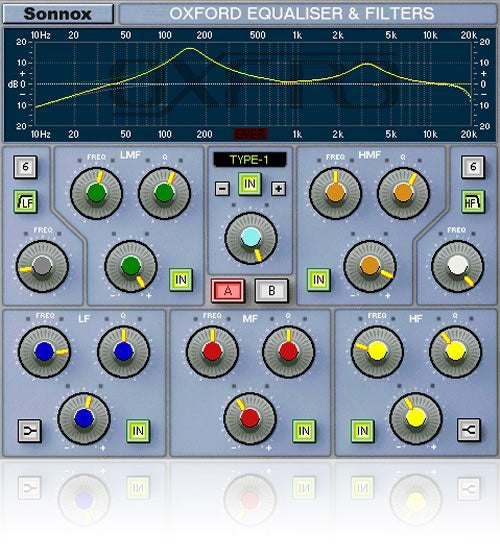Select the A preset button
This screenshot has width=500, height=544.
click(x=228, y=290)
